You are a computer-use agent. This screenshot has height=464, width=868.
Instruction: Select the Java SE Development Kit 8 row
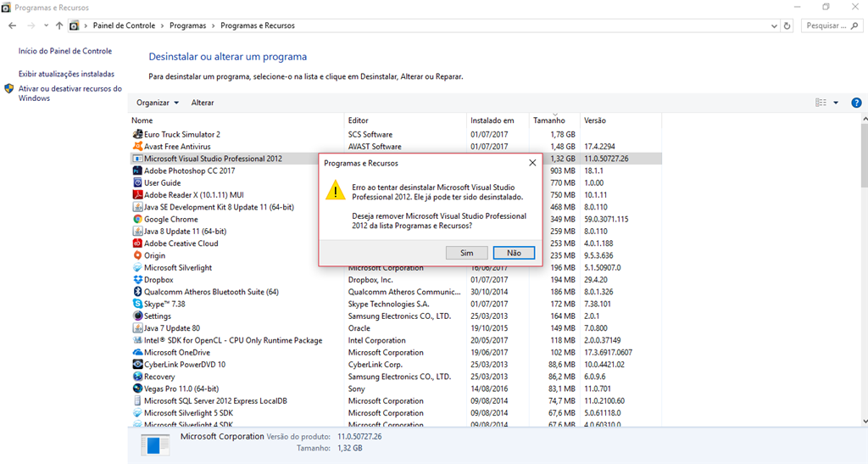396,207
